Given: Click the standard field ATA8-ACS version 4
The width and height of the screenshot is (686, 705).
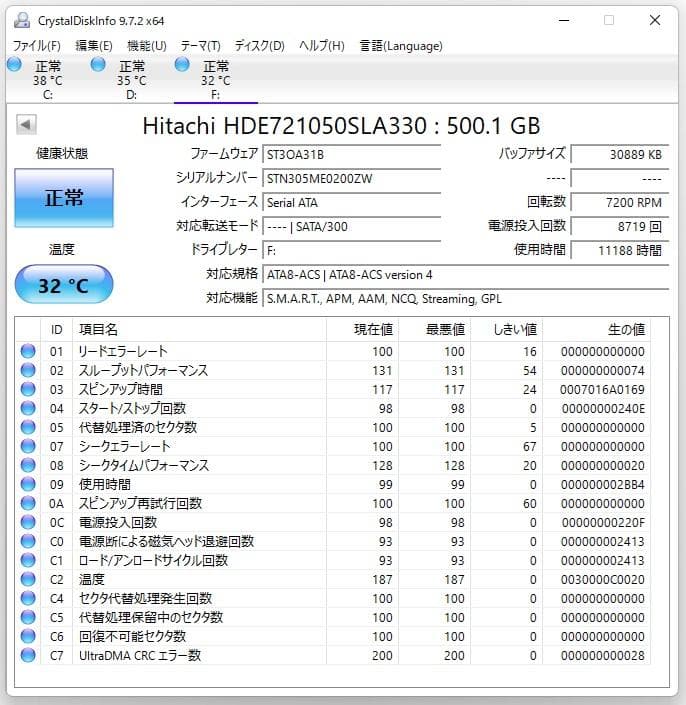Looking at the screenshot, I should pyautogui.click(x=466, y=275).
